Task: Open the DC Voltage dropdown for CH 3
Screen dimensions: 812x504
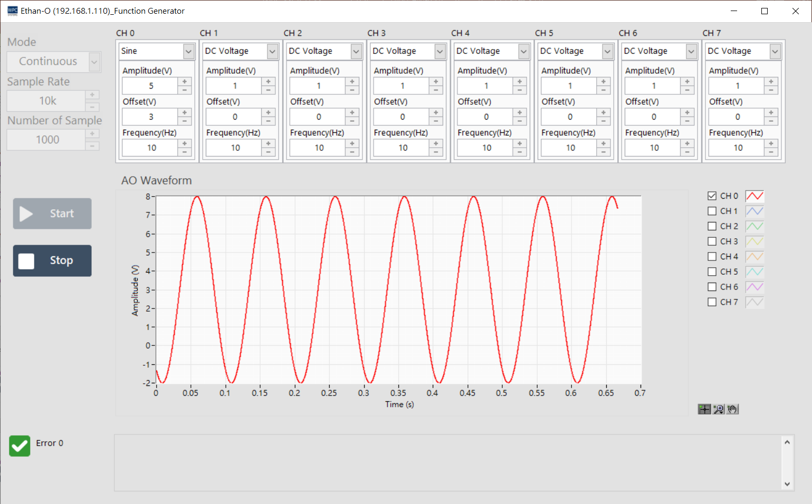Action: pos(439,51)
